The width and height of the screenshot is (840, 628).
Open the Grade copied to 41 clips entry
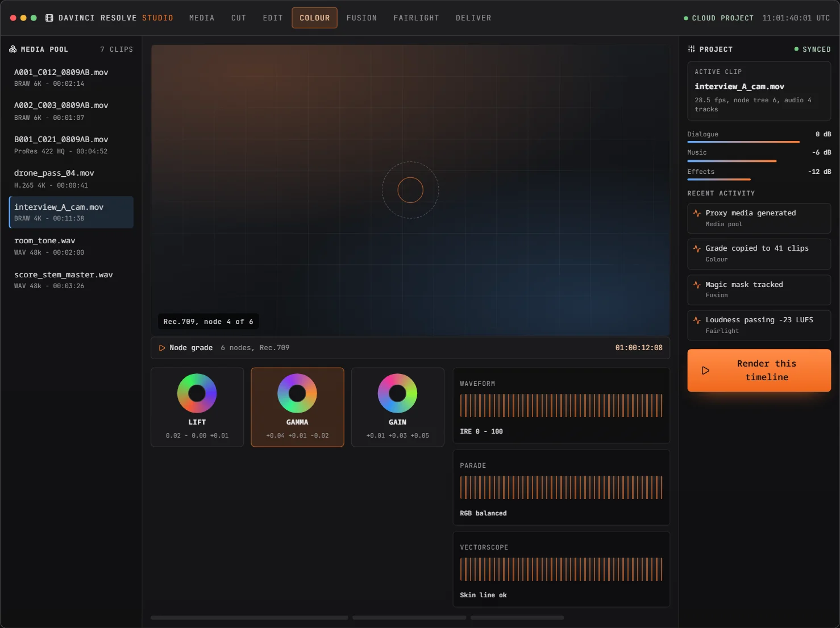(x=759, y=254)
